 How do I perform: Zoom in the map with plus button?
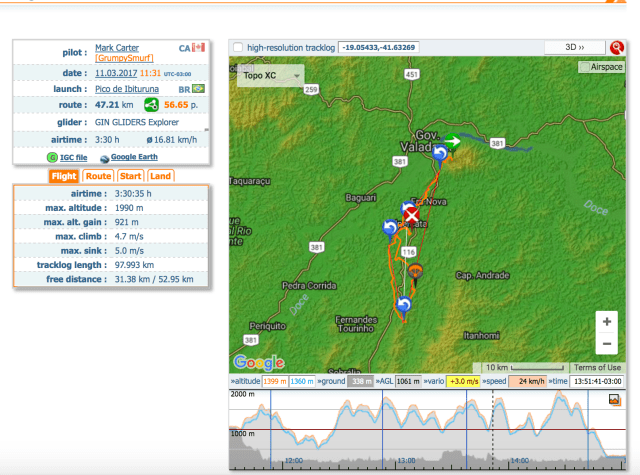coord(606,322)
